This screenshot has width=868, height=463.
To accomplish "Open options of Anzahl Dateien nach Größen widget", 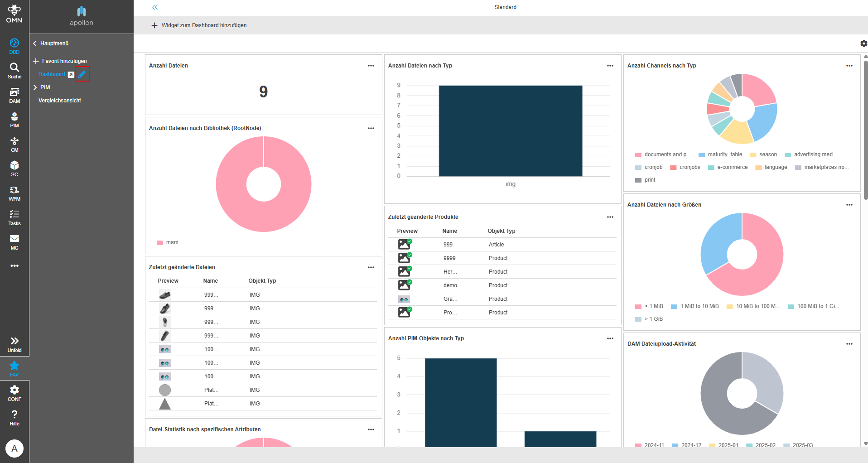I will [849, 205].
